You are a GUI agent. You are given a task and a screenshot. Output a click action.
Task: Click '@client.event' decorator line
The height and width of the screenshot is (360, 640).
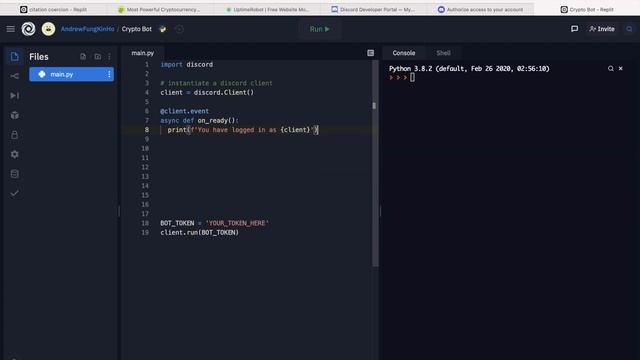(184, 111)
